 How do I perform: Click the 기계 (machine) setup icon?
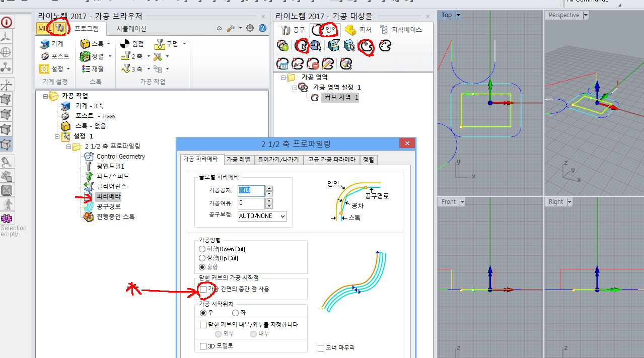[x=45, y=44]
